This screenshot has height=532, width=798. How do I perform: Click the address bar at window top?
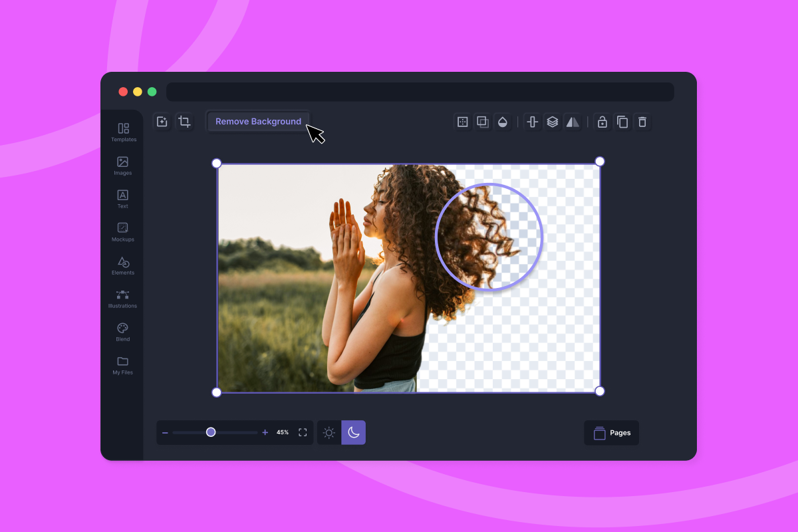coord(420,92)
